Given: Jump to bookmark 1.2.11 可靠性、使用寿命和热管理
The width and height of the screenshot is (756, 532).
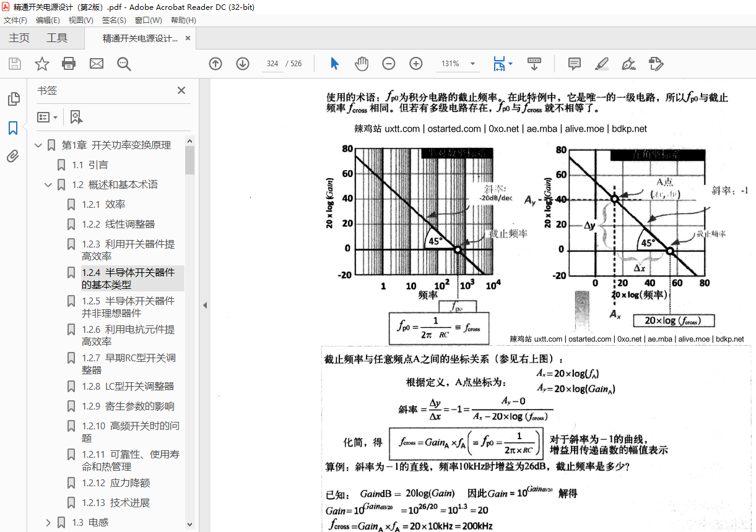Looking at the screenshot, I should pyautogui.click(x=131, y=460).
